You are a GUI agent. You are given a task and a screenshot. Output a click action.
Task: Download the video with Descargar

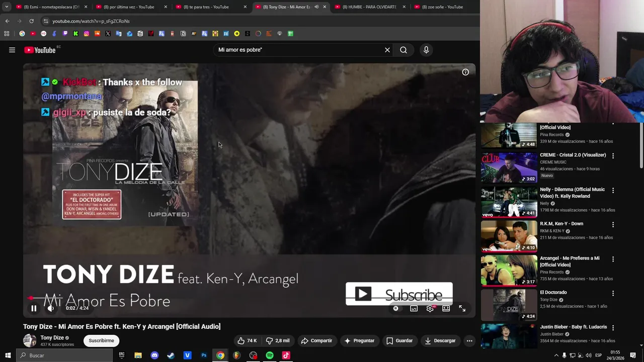point(440,340)
